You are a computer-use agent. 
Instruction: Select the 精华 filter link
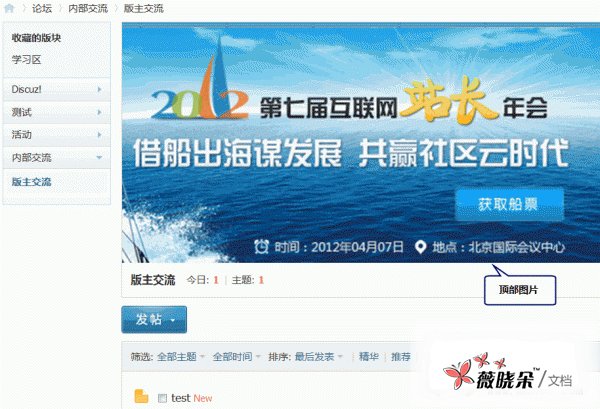point(369,357)
